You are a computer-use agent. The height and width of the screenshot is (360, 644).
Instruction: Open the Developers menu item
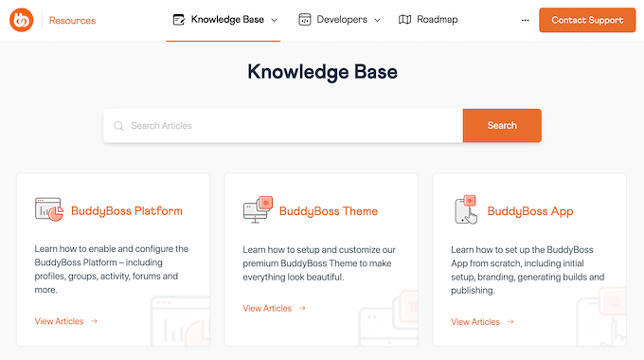pos(342,19)
